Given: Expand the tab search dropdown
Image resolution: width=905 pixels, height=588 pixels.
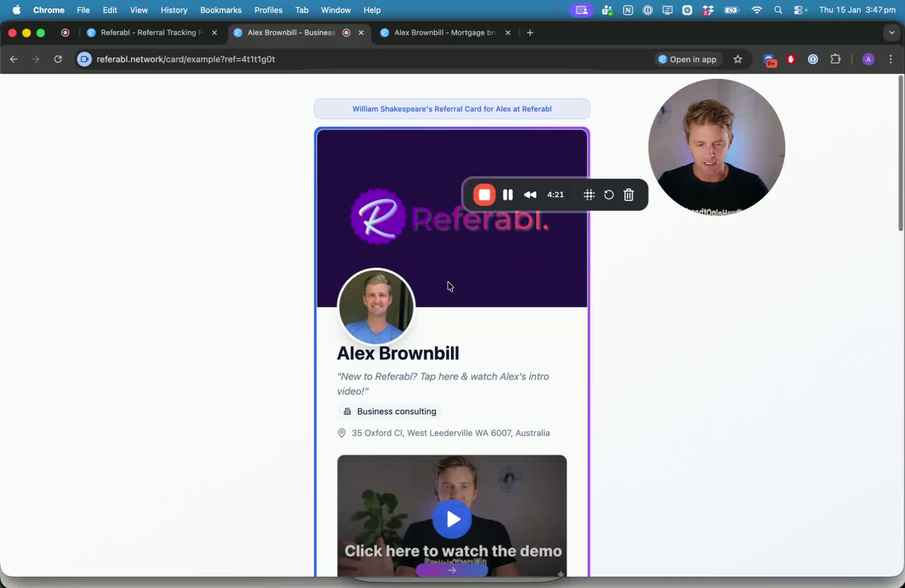Looking at the screenshot, I should 892,33.
